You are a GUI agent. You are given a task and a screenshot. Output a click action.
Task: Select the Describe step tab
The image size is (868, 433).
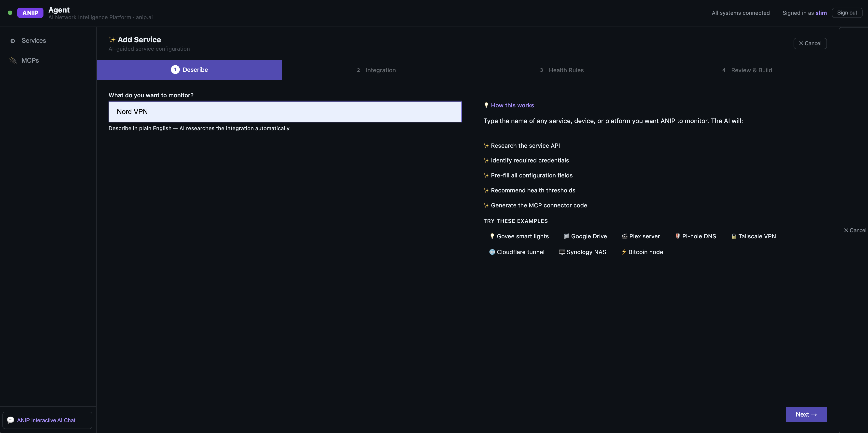(189, 70)
